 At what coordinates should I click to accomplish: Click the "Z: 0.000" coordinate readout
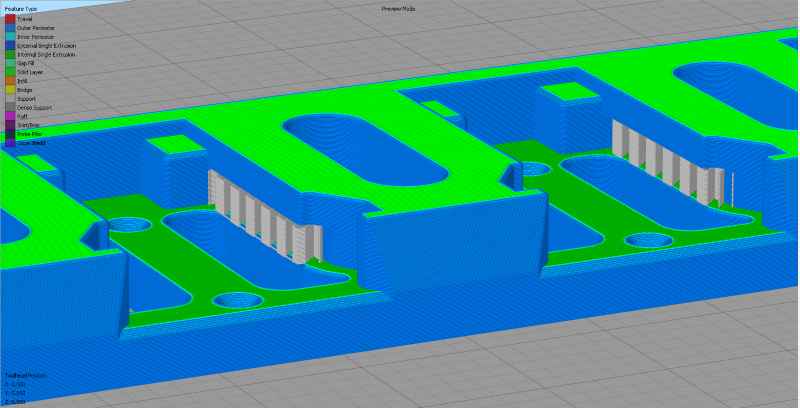(x=15, y=402)
